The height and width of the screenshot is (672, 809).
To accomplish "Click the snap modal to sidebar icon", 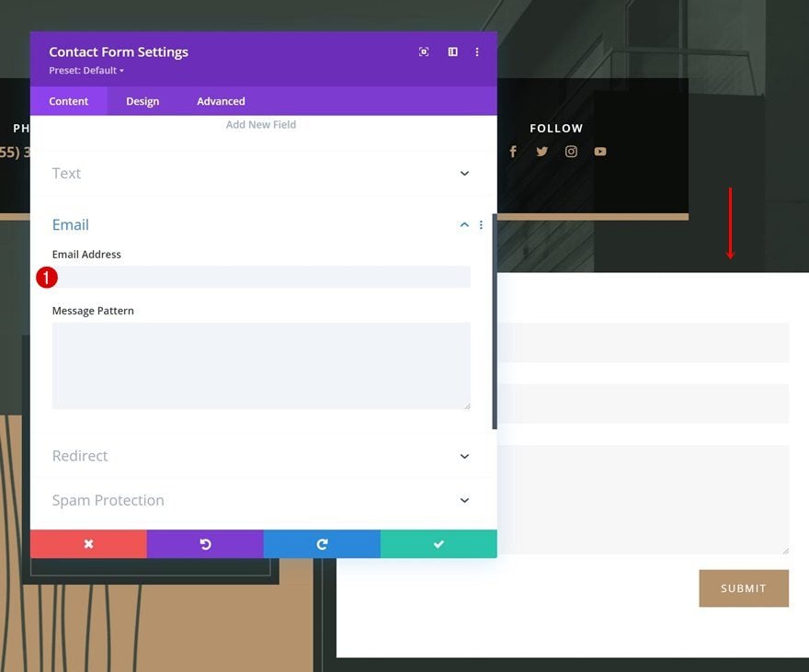I will pos(452,51).
